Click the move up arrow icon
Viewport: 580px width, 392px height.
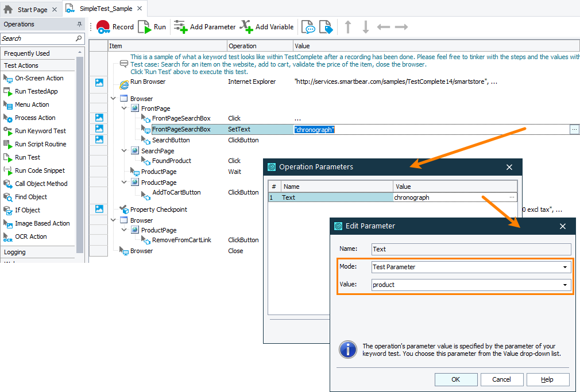coord(347,27)
